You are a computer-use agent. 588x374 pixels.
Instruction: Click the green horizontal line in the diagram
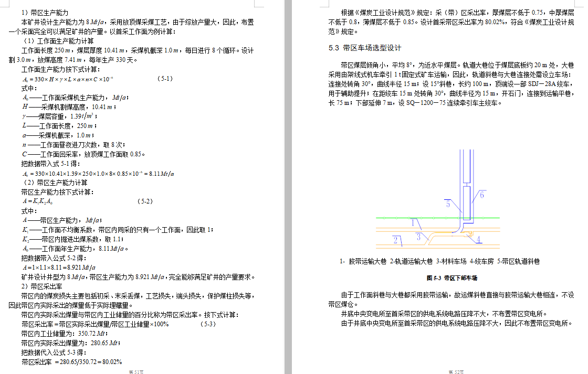tap(438, 218)
